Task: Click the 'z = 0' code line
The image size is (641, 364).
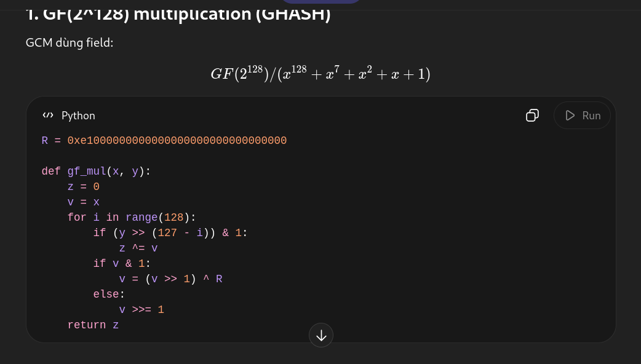Action: (x=83, y=187)
